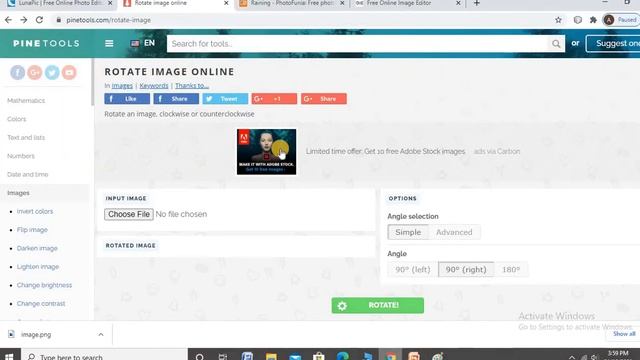The image size is (640, 360).
Task: Click the Suggest one button
Action: [613, 43]
